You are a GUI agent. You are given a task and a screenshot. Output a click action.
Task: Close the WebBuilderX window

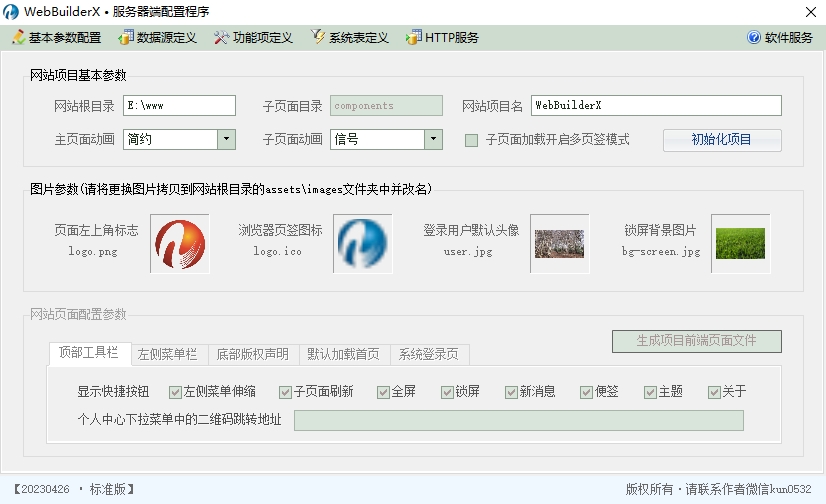(811, 12)
